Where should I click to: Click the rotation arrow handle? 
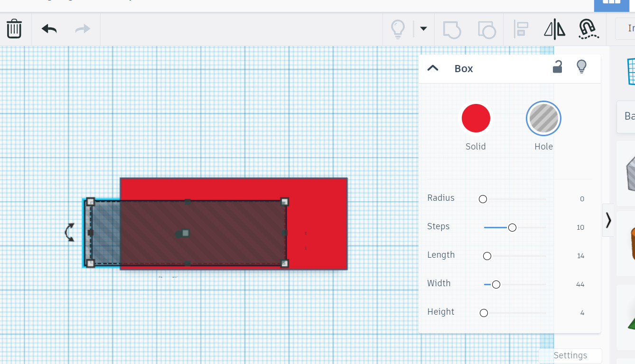tap(70, 233)
